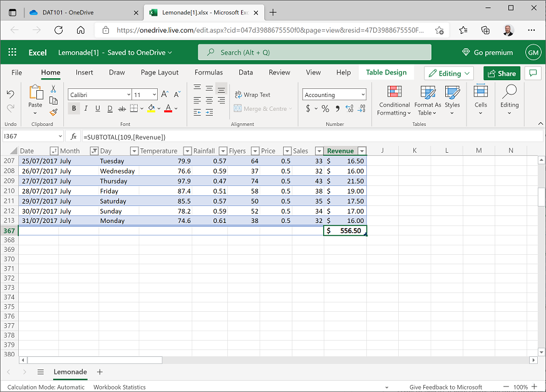Toggle bold formatting off

point(74,108)
